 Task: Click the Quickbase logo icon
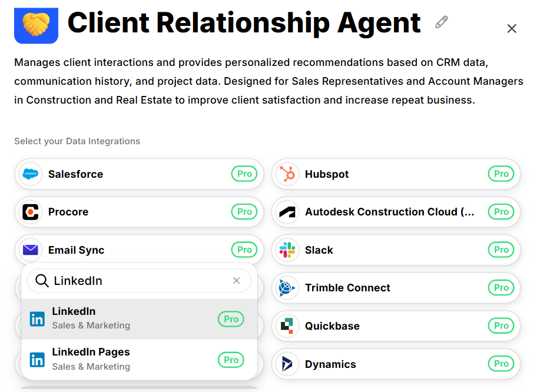287,325
